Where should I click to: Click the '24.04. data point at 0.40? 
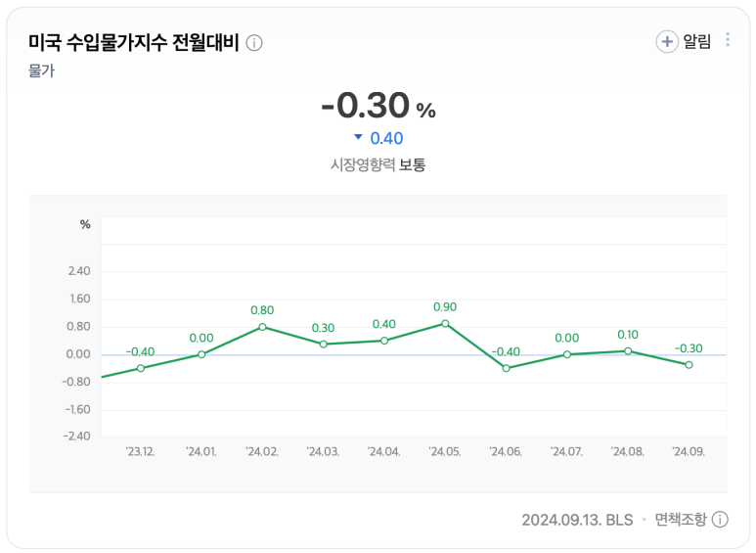(x=384, y=341)
